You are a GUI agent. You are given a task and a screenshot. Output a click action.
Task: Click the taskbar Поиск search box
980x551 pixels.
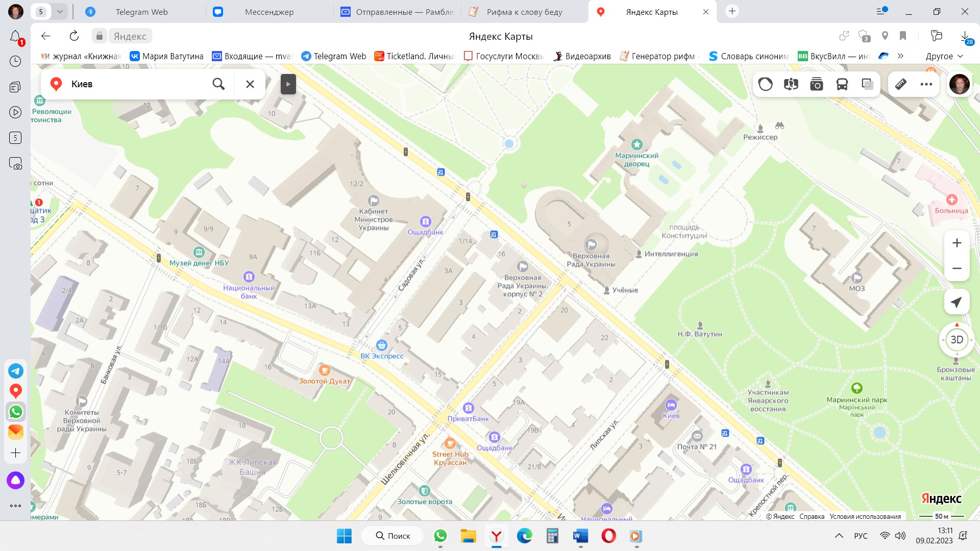point(393,536)
